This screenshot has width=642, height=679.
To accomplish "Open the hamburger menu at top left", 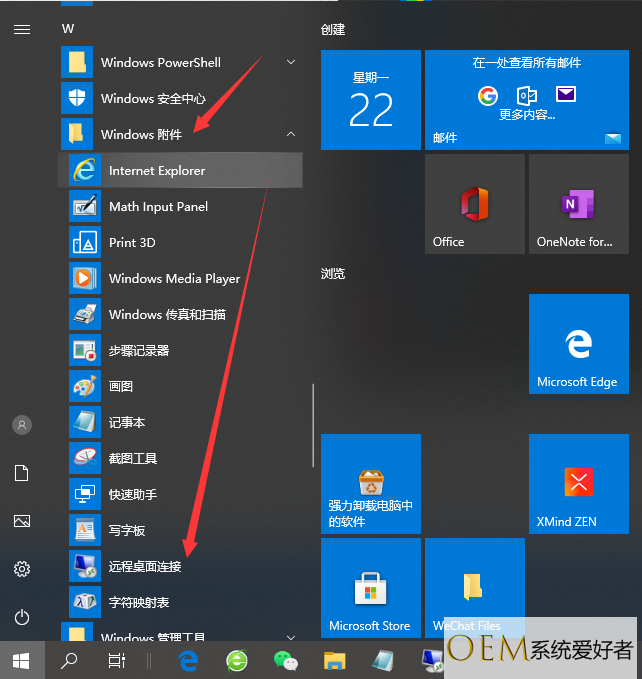I will 21,29.
